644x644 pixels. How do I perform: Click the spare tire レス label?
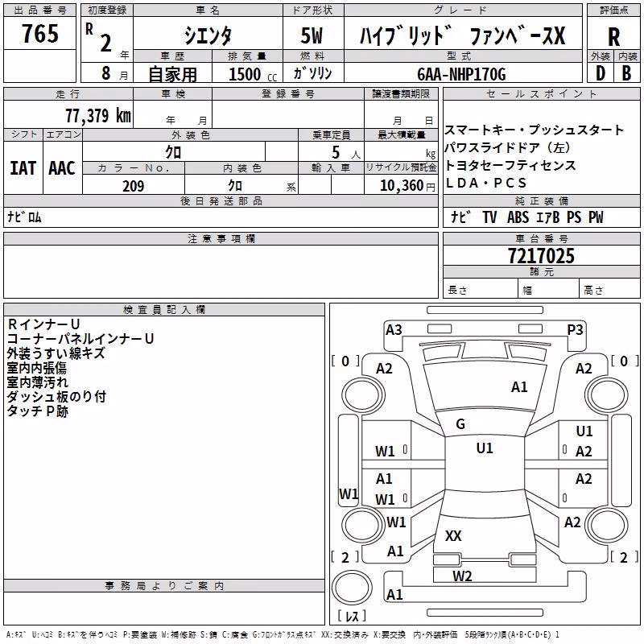point(352,615)
